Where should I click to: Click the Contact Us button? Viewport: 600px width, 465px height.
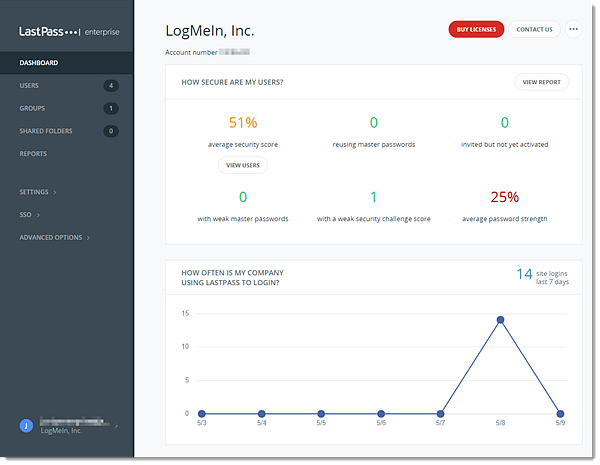(x=534, y=29)
